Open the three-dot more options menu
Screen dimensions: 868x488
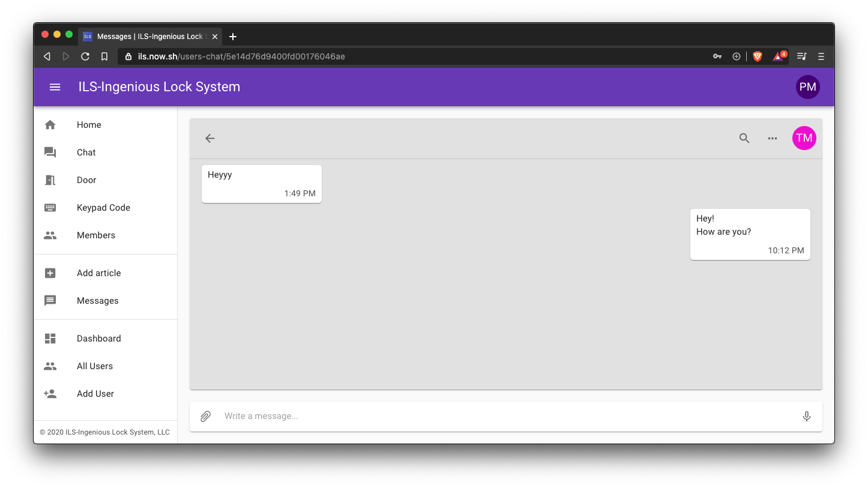tap(773, 138)
